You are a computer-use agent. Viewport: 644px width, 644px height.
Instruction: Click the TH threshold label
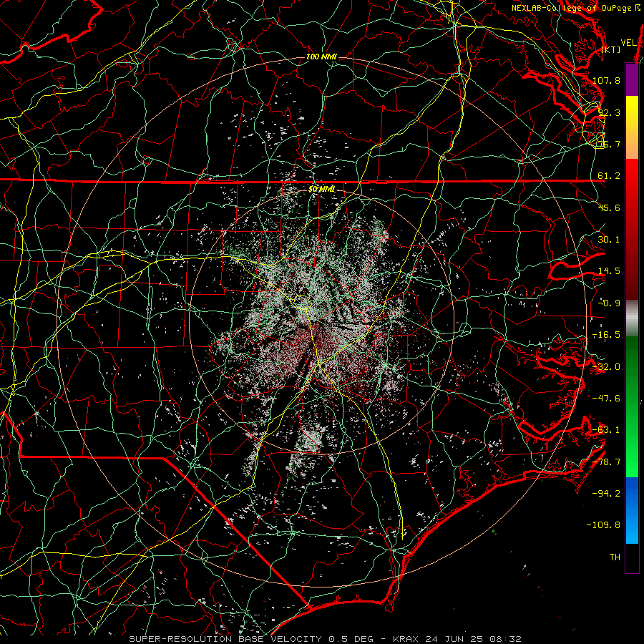point(615,557)
